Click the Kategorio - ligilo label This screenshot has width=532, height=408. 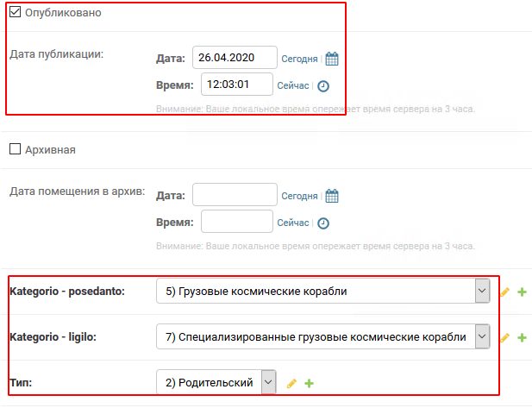coord(53,337)
